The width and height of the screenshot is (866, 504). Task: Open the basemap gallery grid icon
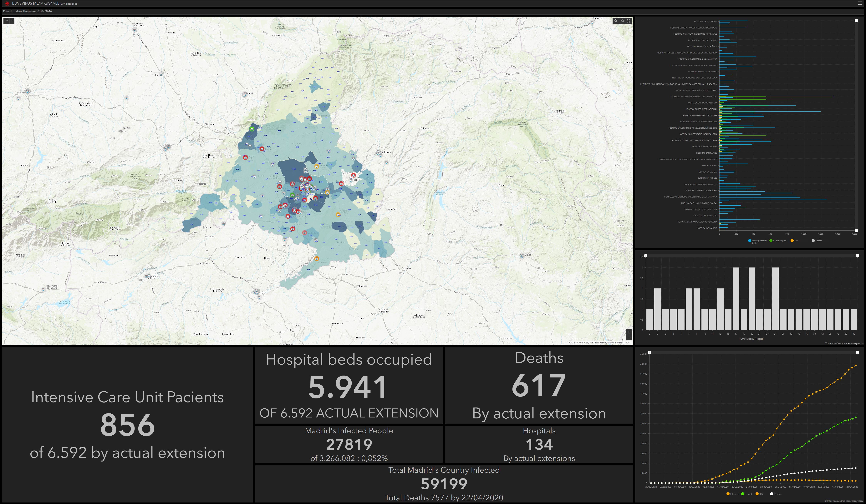(x=629, y=21)
